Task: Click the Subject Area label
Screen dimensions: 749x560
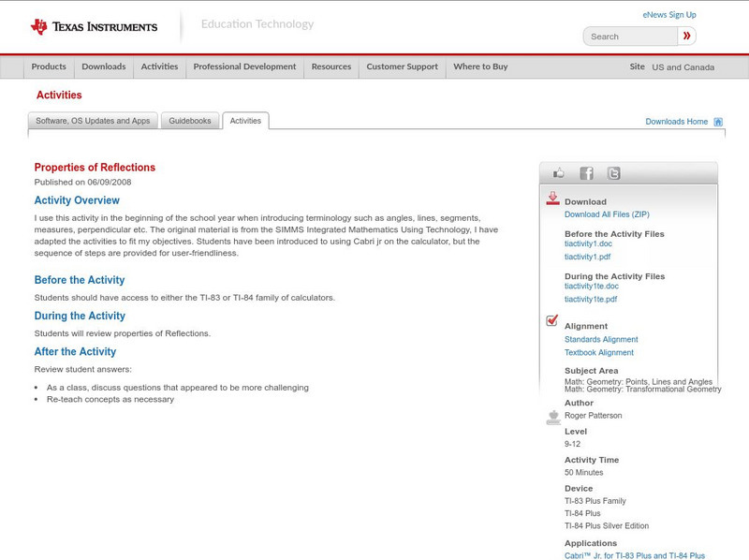Action: (592, 371)
